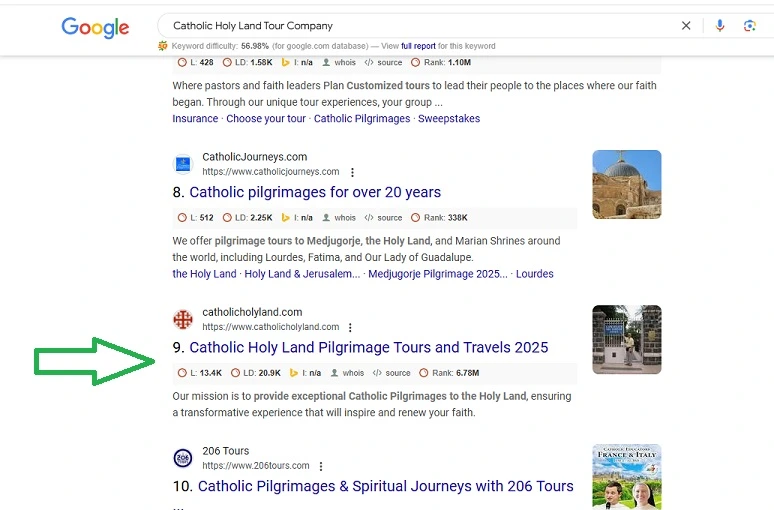Image resolution: width=774 pixels, height=510 pixels.
Task: Click Bing index icon in top result row
Action: coord(285,63)
